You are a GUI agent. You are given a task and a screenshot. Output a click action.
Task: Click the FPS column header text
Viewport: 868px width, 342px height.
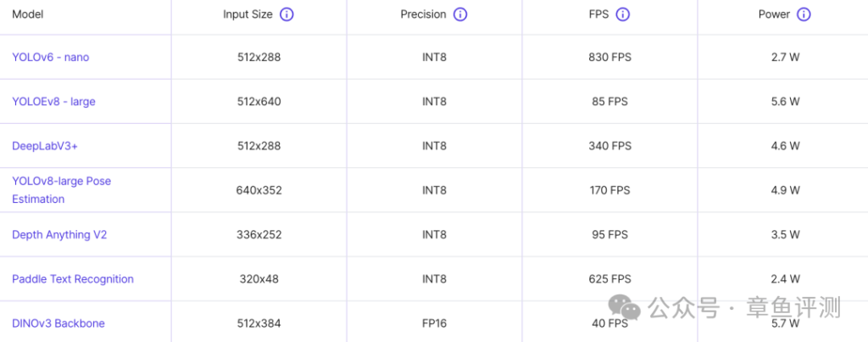[x=599, y=14]
